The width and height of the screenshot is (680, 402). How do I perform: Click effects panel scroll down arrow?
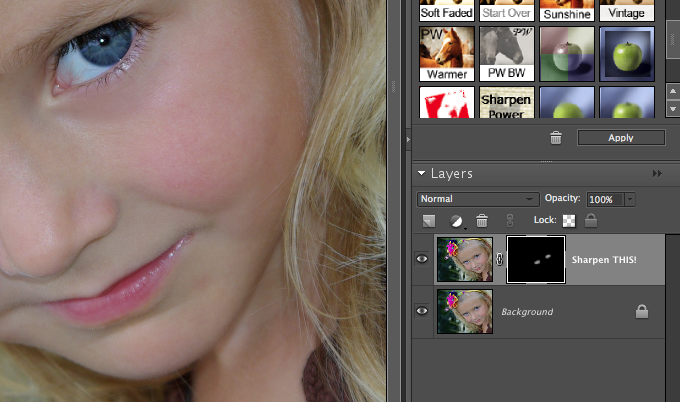pyautogui.click(x=673, y=109)
